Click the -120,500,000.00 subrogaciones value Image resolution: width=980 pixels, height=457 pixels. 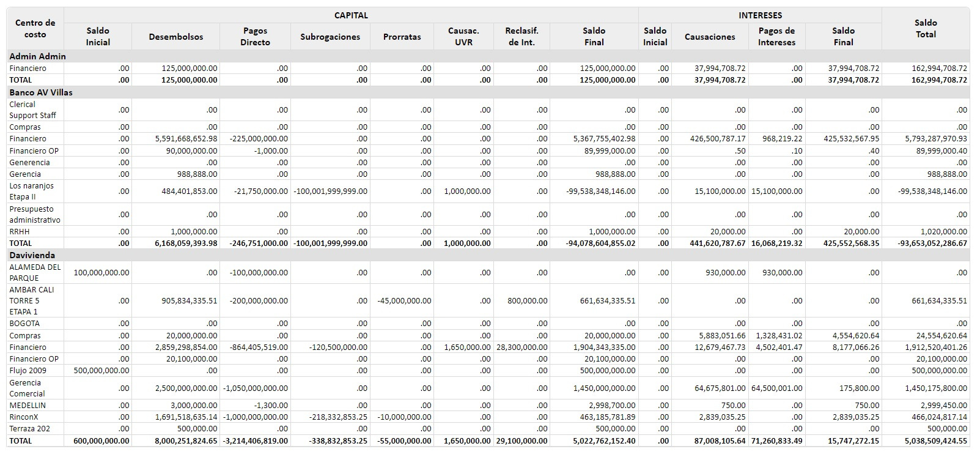tap(339, 347)
